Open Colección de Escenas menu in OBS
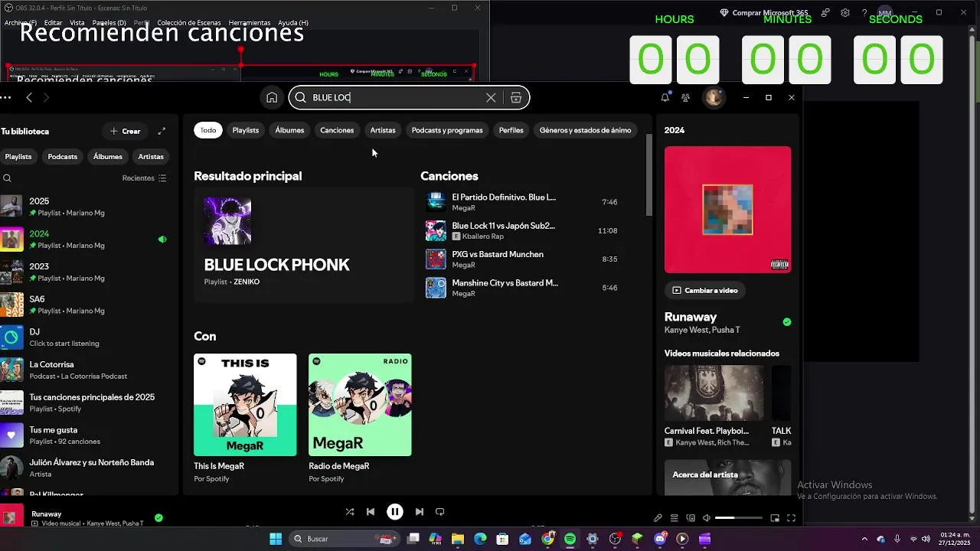Image resolution: width=980 pixels, height=551 pixels. (x=189, y=23)
